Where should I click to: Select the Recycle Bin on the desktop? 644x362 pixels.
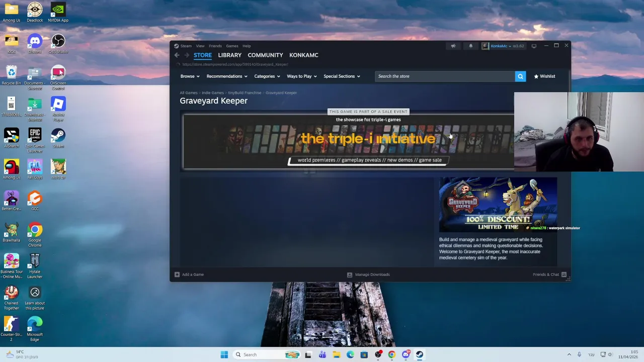tap(11, 75)
